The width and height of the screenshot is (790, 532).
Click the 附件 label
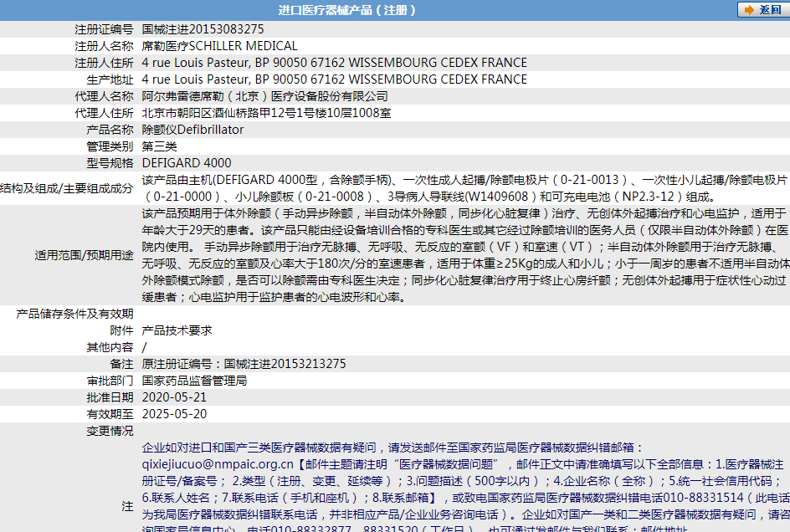pyautogui.click(x=121, y=330)
